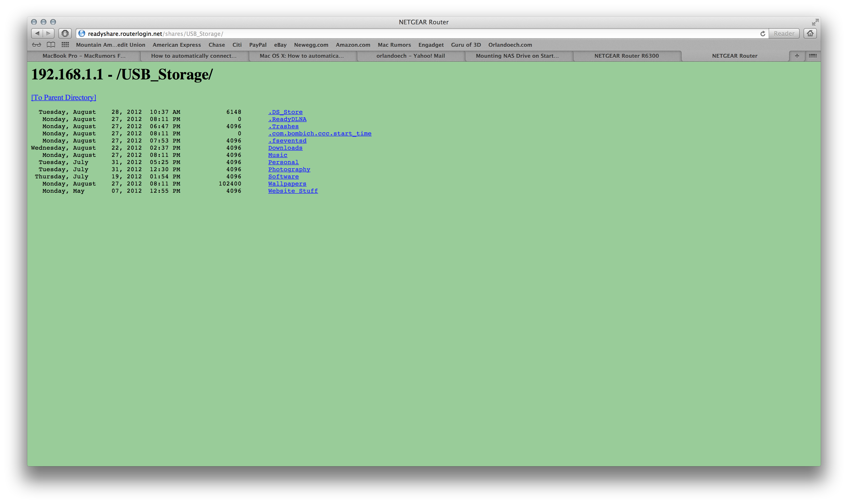Click the Thursday, July date entry
This screenshot has height=504, width=848.
(61, 177)
